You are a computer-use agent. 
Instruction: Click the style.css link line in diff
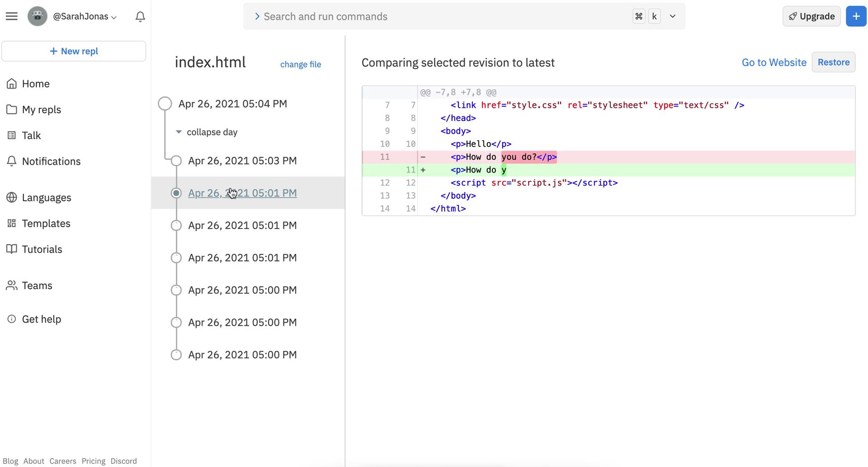[609, 105]
